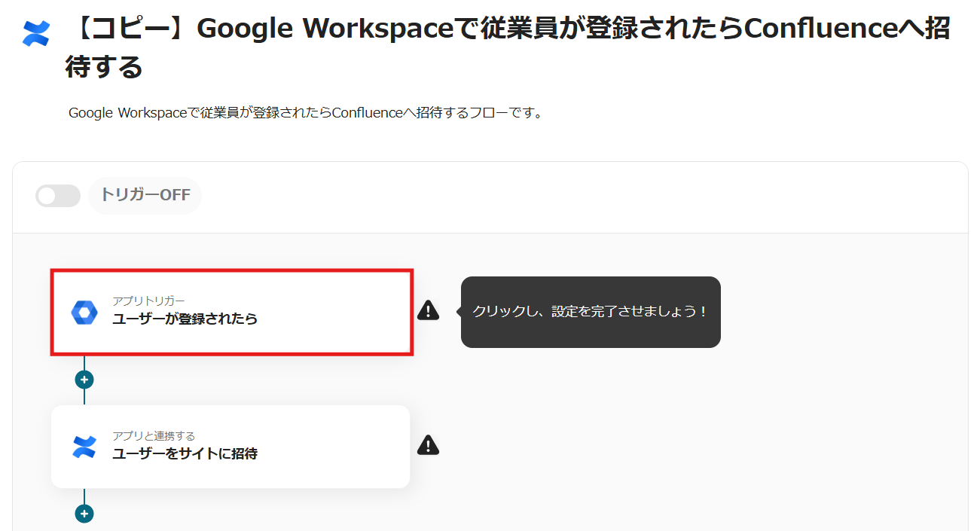The image size is (980, 531).
Task: Click warning icon next to ユーザーをサイトに招待
Action: point(428,445)
